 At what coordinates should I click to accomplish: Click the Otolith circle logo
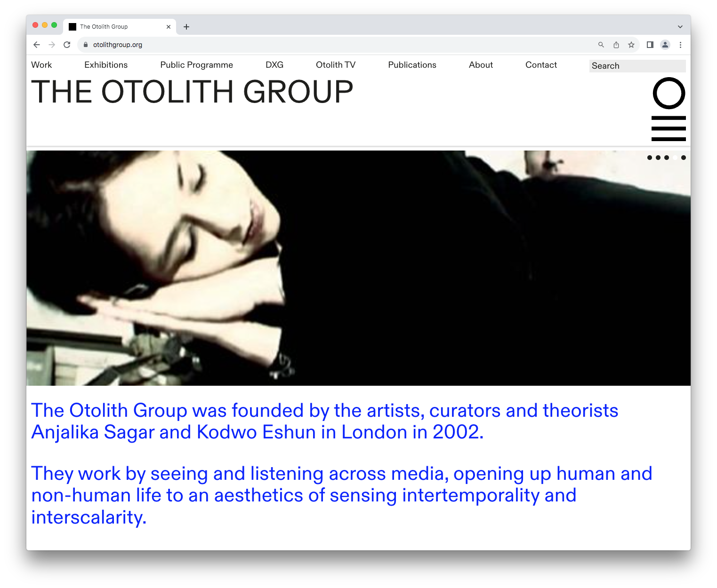(669, 93)
